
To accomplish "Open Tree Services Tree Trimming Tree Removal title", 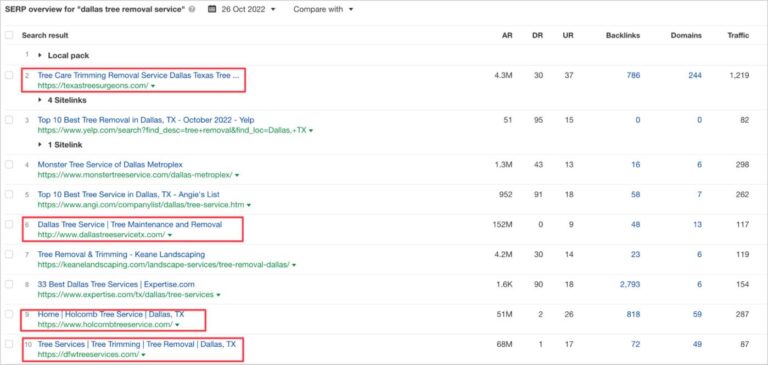I will pos(137,344).
